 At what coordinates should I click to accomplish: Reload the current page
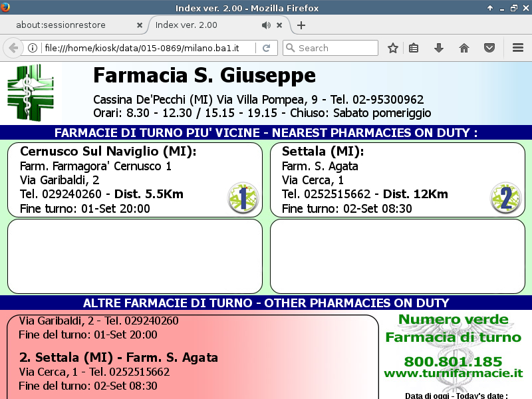point(266,48)
